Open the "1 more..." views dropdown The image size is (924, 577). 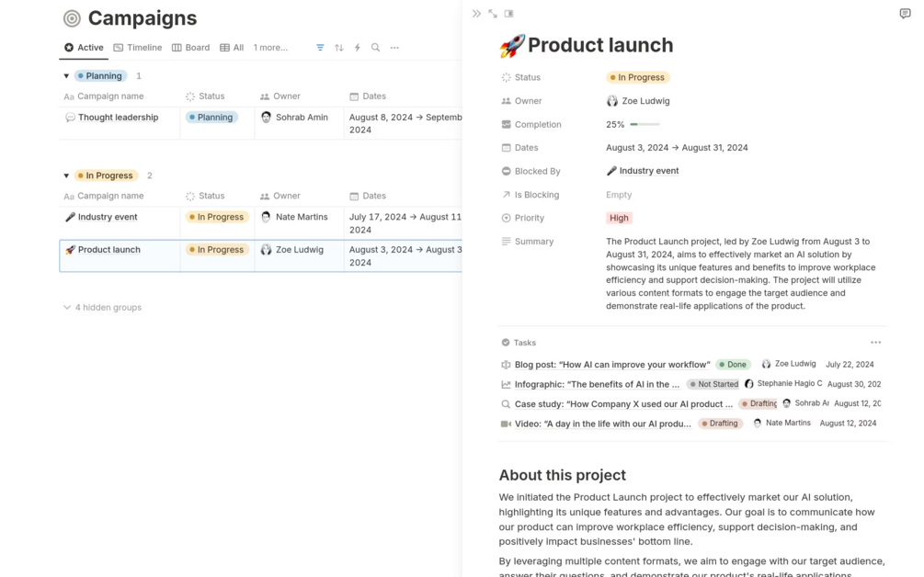pos(270,48)
